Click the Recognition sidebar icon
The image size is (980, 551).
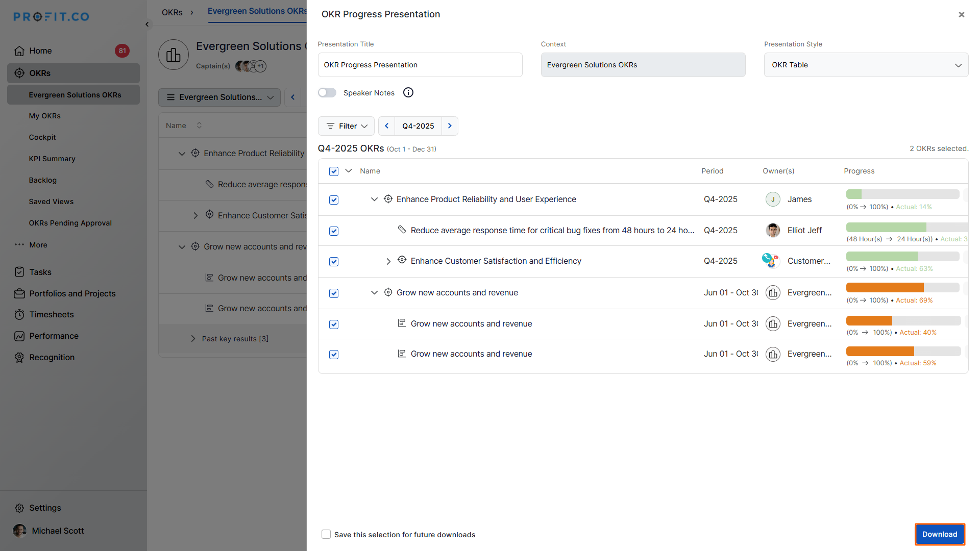19,357
